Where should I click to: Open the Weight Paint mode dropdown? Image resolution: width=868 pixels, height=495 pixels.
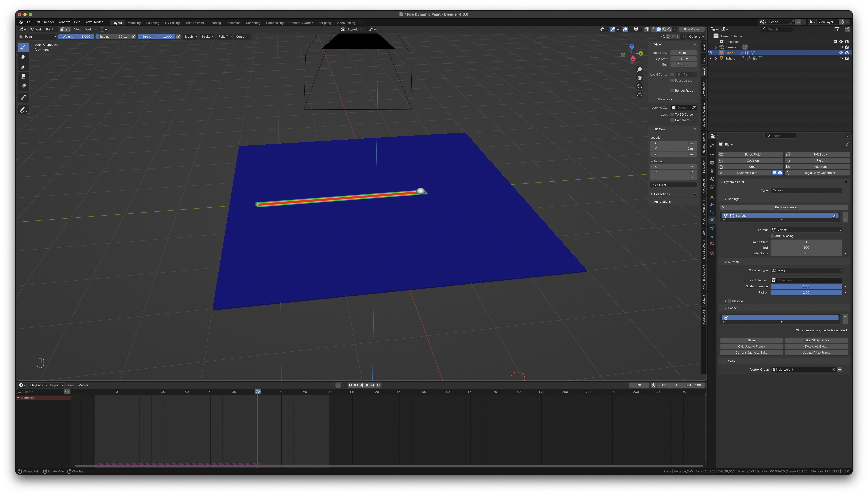[44, 30]
